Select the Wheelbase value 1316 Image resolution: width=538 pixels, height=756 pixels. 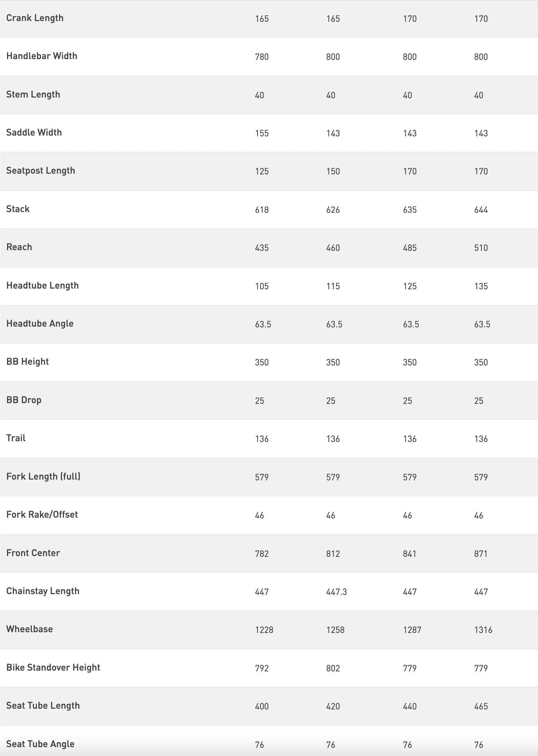483,630
